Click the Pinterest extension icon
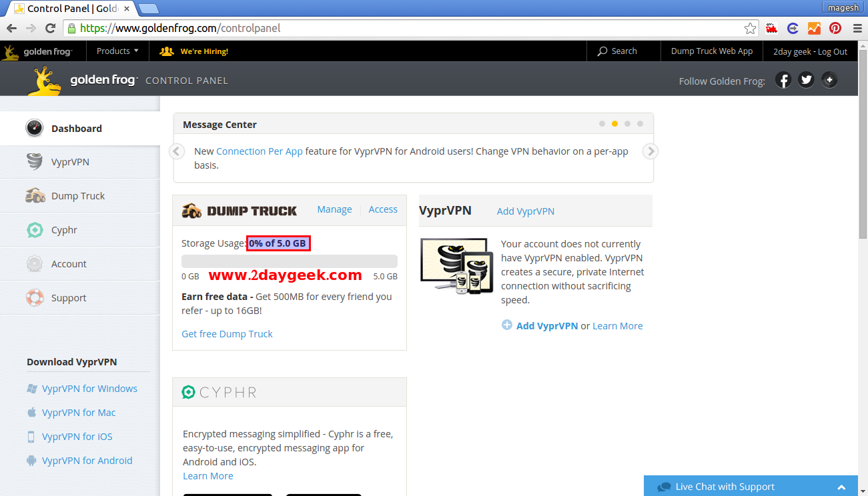The width and height of the screenshot is (868, 496). (x=835, y=28)
